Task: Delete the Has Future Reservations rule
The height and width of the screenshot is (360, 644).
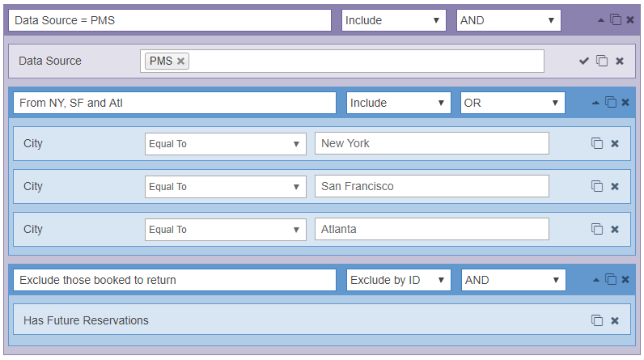Action: click(615, 320)
